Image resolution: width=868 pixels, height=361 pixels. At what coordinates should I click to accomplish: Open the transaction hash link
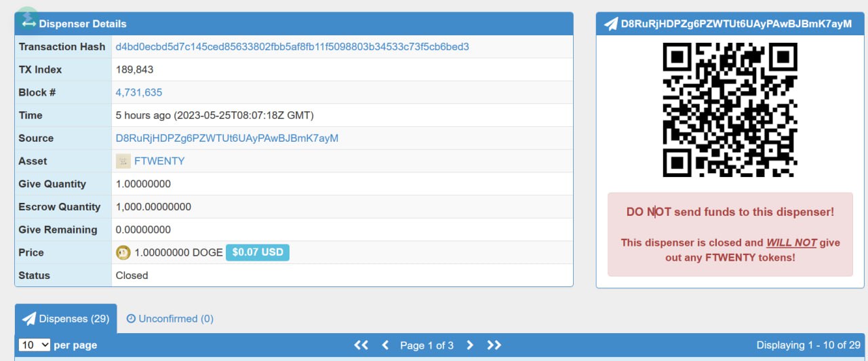[x=292, y=47]
